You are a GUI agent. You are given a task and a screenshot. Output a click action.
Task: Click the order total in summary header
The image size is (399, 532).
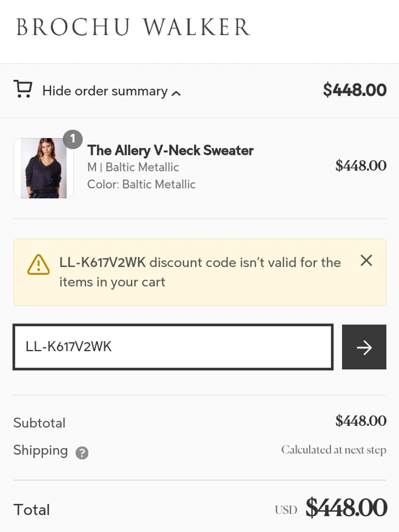(354, 90)
